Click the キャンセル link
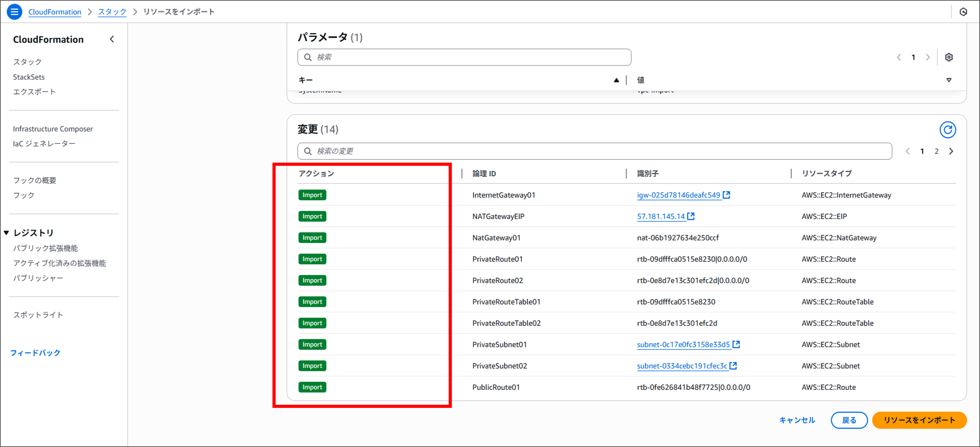Image resolution: width=980 pixels, height=447 pixels. 797,420
